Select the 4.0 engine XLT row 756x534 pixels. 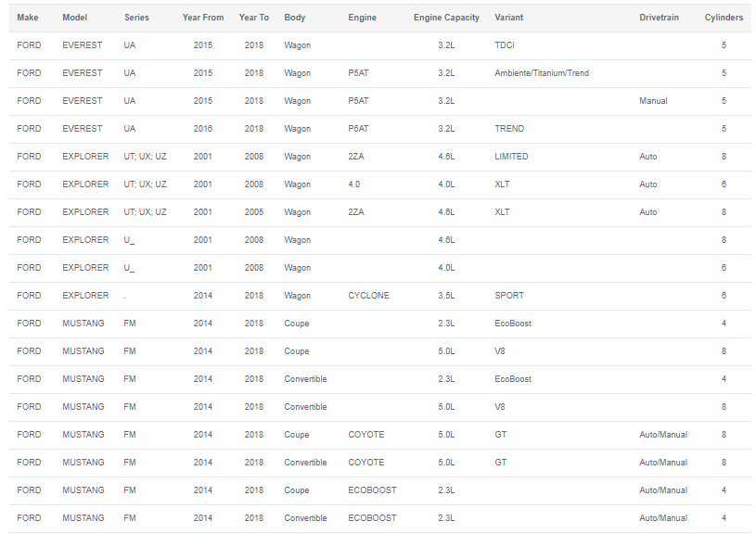(380, 184)
